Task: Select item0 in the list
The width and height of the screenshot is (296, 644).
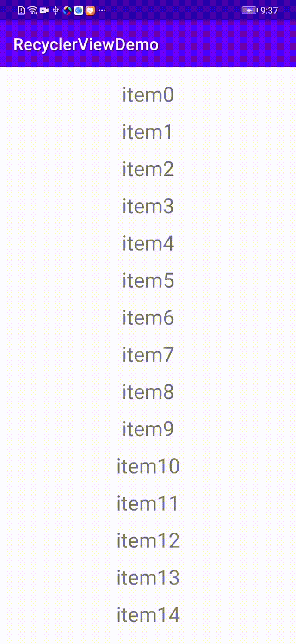Action: [x=148, y=95]
